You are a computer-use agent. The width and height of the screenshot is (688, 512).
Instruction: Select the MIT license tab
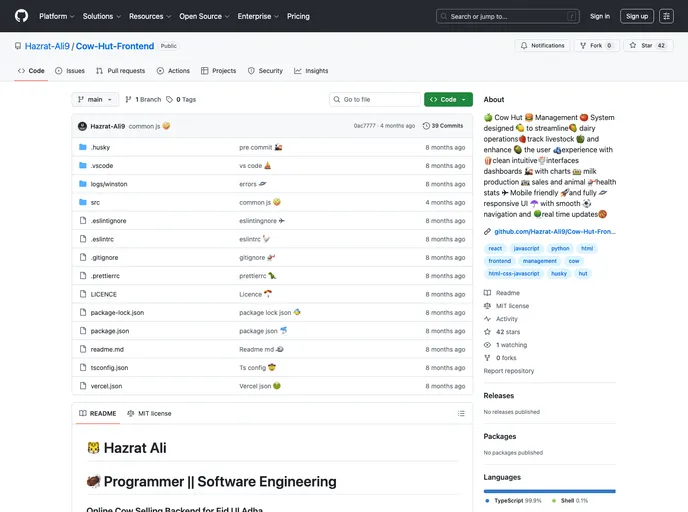[149, 414]
